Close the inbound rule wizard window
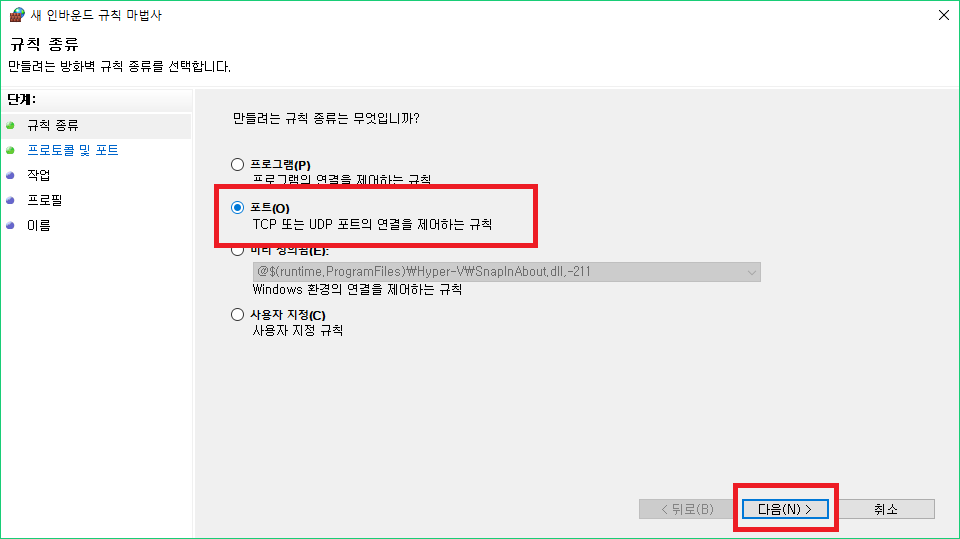Screen dimensions: 960x539 click(943, 15)
